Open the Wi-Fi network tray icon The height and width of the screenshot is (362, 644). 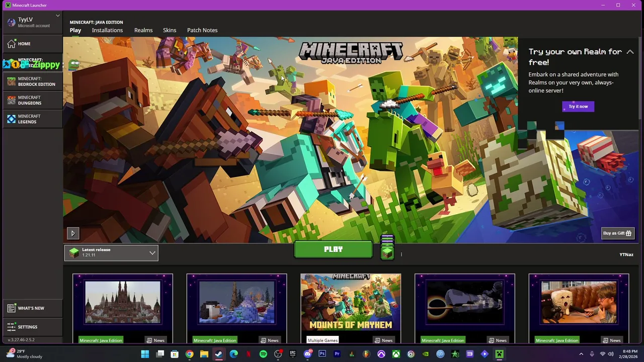603,354
